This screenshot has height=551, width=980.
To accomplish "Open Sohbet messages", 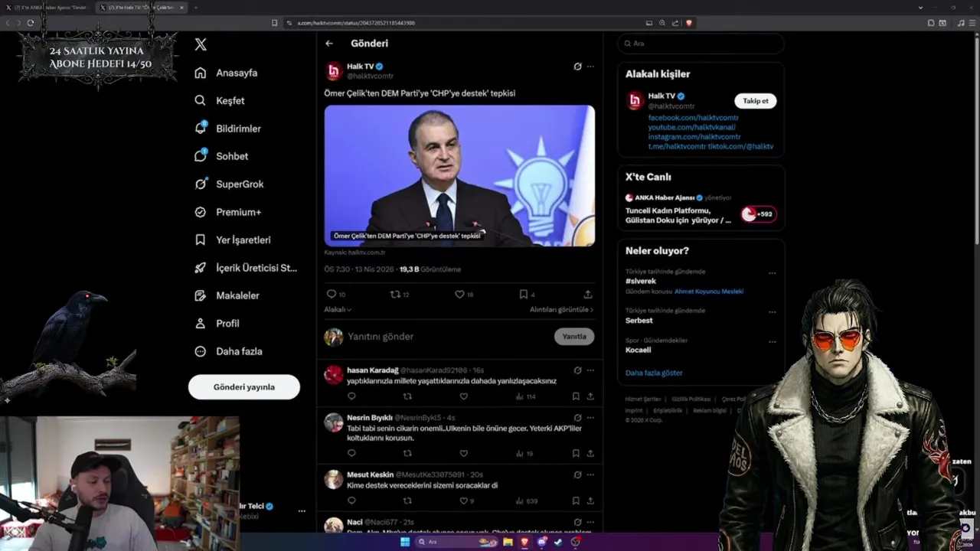I will click(221, 156).
